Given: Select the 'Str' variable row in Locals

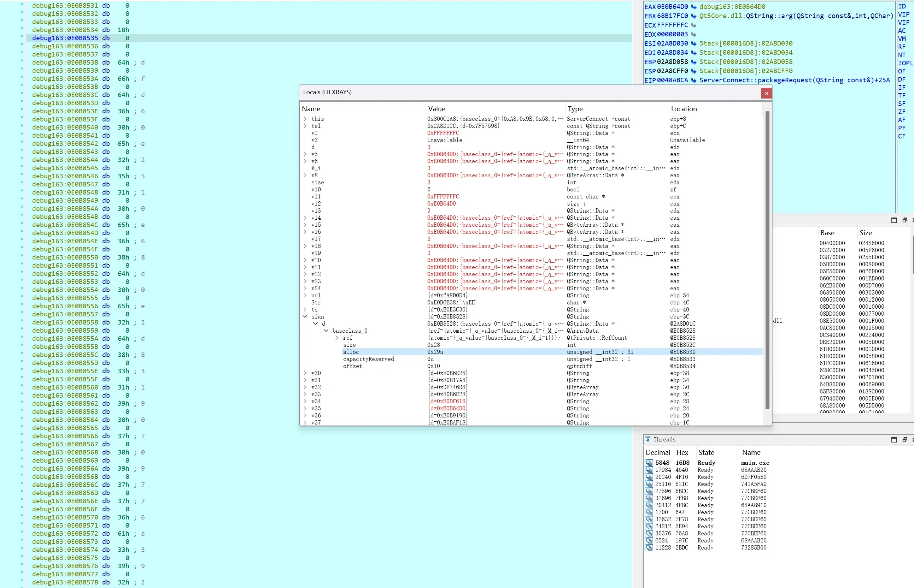Looking at the screenshot, I should (x=531, y=302).
